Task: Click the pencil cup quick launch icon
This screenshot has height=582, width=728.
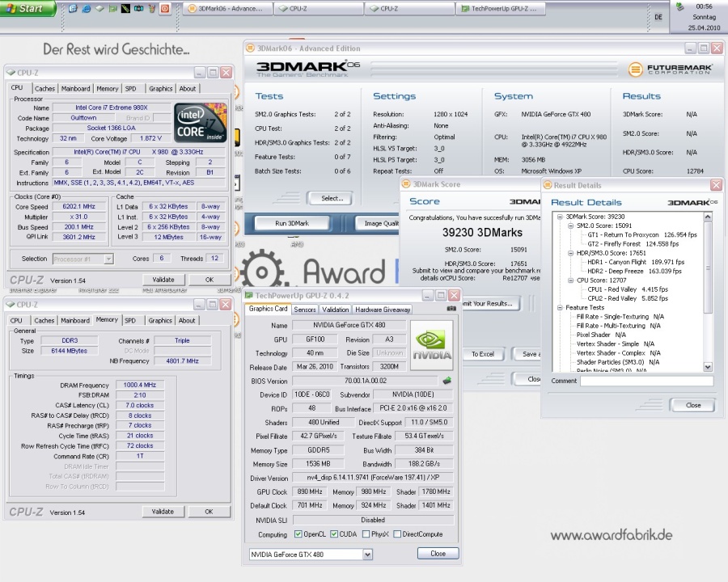Action: pyautogui.click(x=152, y=8)
